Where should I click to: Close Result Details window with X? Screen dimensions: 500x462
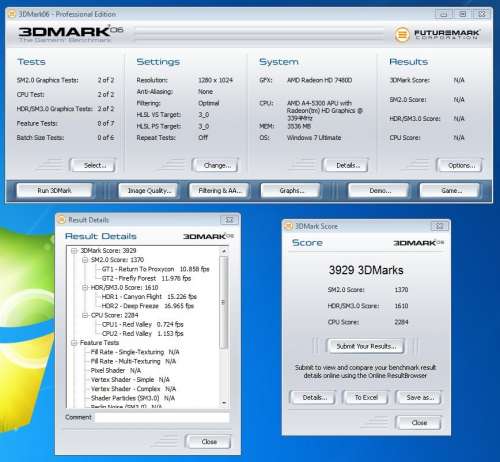[x=229, y=220]
